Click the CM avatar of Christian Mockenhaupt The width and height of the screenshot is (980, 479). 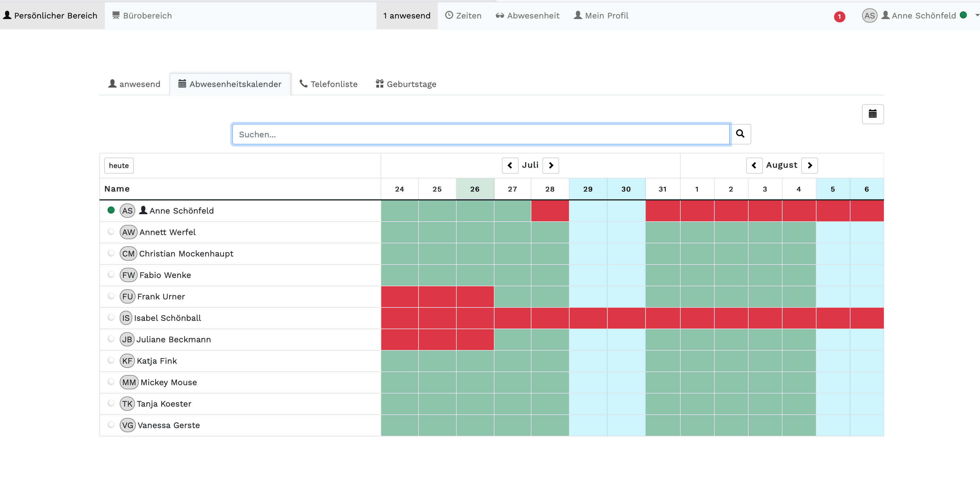click(128, 254)
